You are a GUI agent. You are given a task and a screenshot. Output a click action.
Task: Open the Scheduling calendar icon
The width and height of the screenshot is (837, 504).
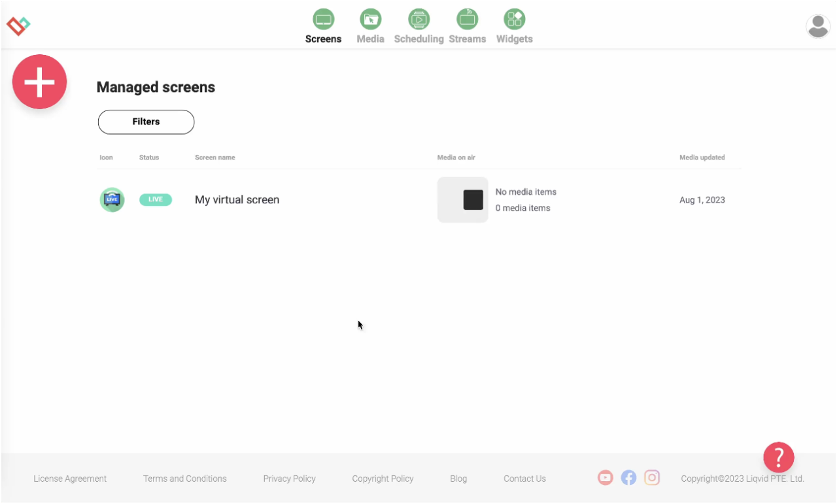[418, 20]
